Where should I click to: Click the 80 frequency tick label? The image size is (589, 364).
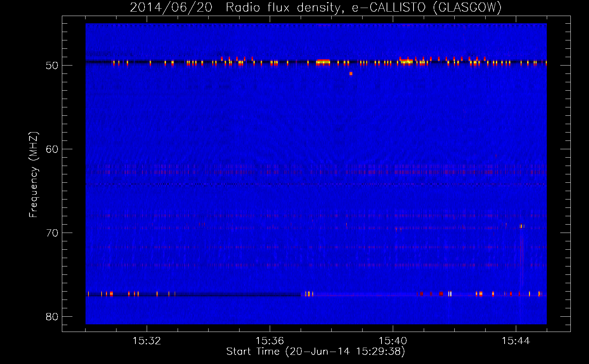click(52, 317)
